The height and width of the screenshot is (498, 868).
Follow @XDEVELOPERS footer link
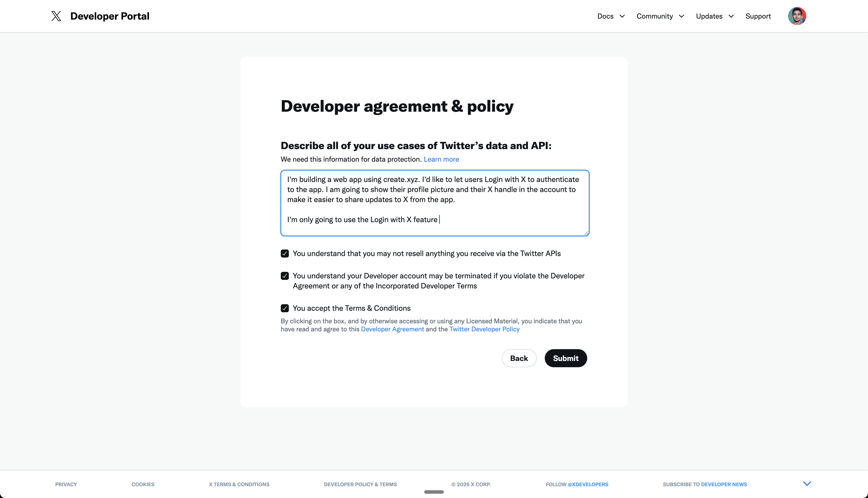(588, 484)
